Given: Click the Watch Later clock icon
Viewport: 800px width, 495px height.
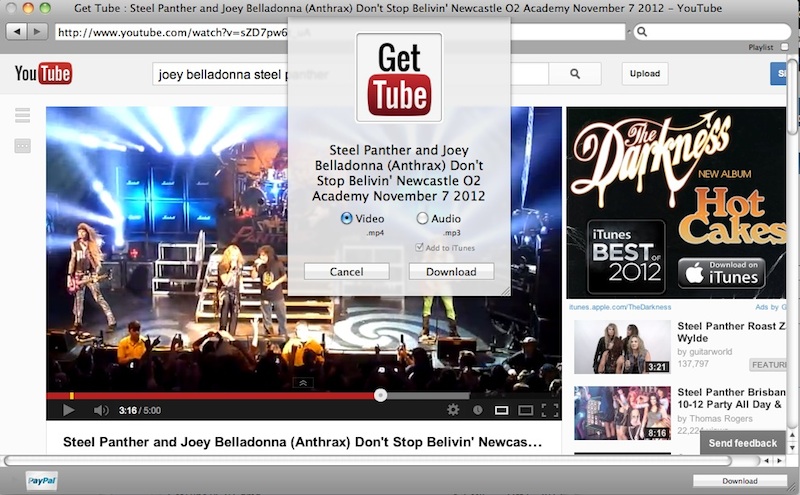Looking at the screenshot, I should (x=477, y=410).
